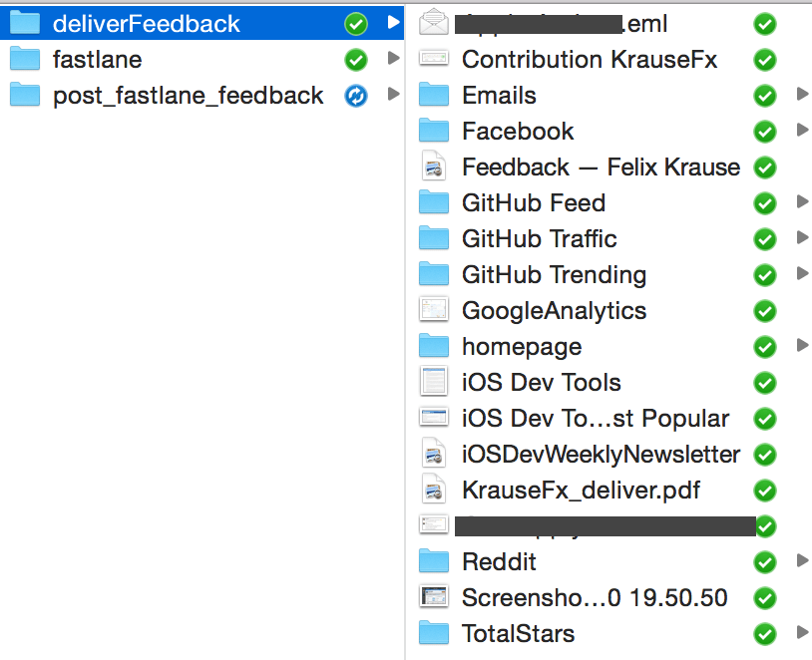Click the GoogleAnalytics image file icon
This screenshot has width=812, height=660.
tap(434, 309)
